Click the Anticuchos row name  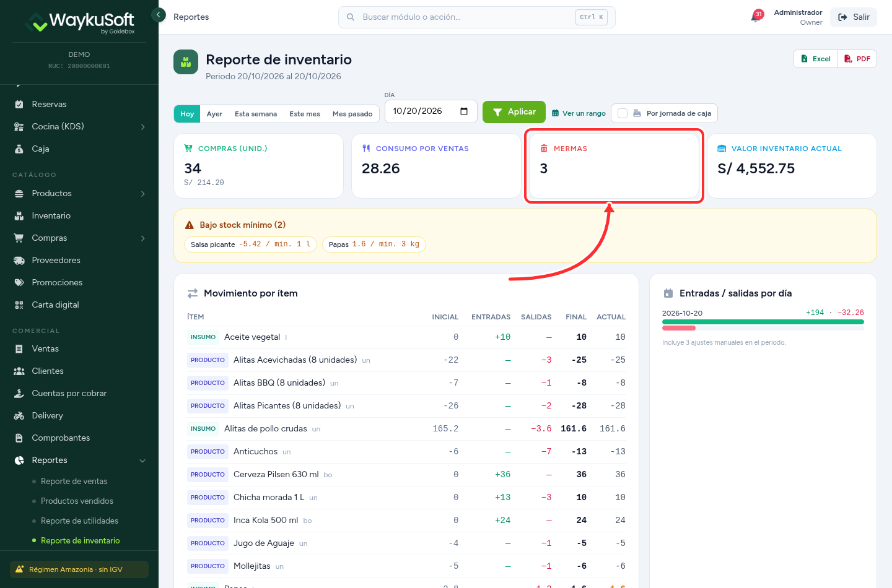pos(255,451)
